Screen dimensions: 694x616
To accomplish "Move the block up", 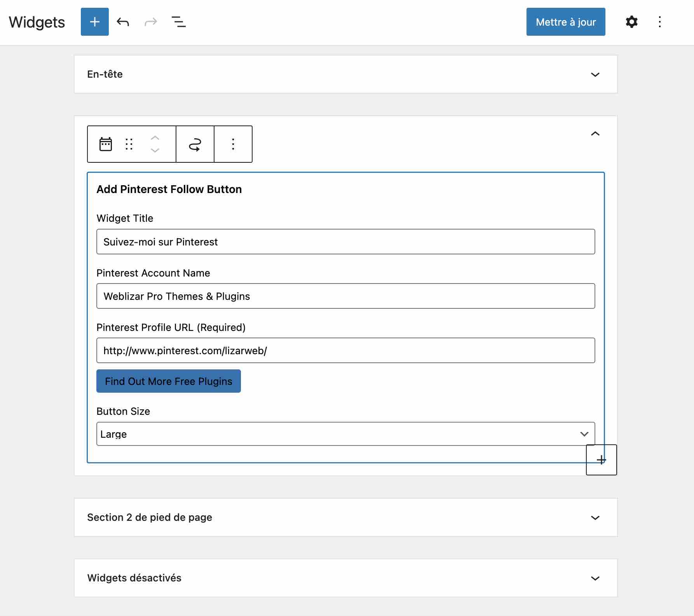I will [155, 138].
